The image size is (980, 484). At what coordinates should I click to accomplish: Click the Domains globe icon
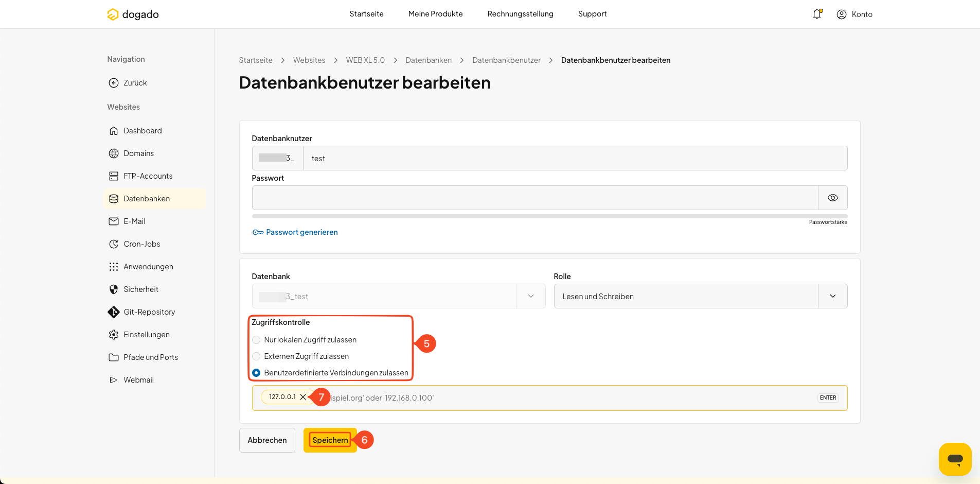click(x=114, y=153)
